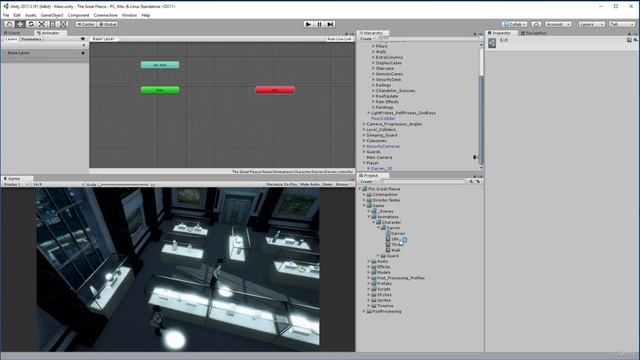Open the Window menu
Screen dimensions: 640x360
129,15
